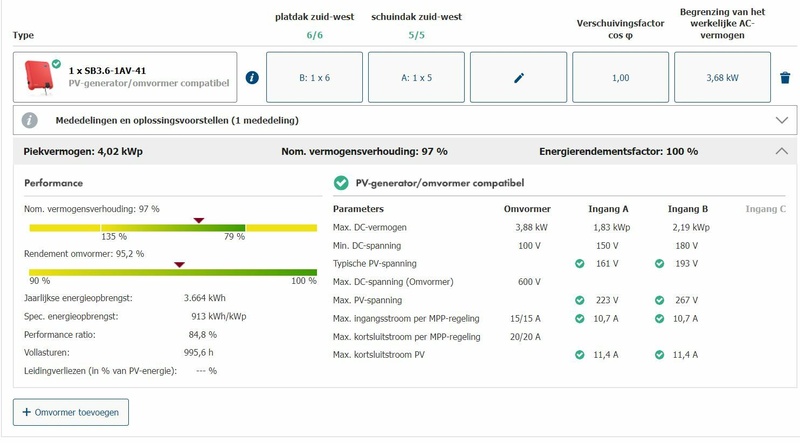The image size is (800, 443).
Task: Click the Energierendementsfactor: 100 % text
Action: tap(618, 152)
